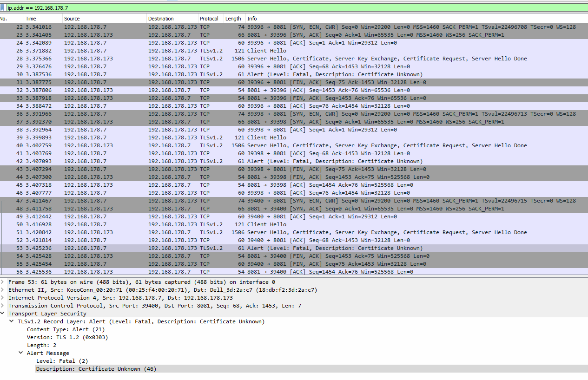Select packet 54 FIN, ACK row
The height and width of the screenshot is (380, 588).
pyautogui.click(x=294, y=256)
